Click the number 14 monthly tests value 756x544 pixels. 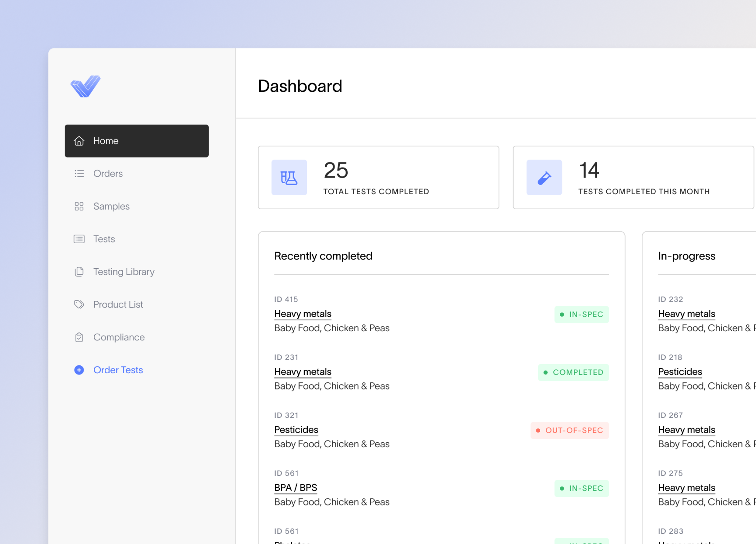(x=589, y=170)
